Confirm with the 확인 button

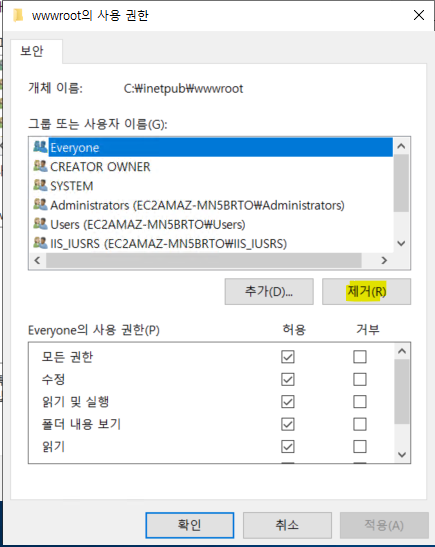point(189,525)
